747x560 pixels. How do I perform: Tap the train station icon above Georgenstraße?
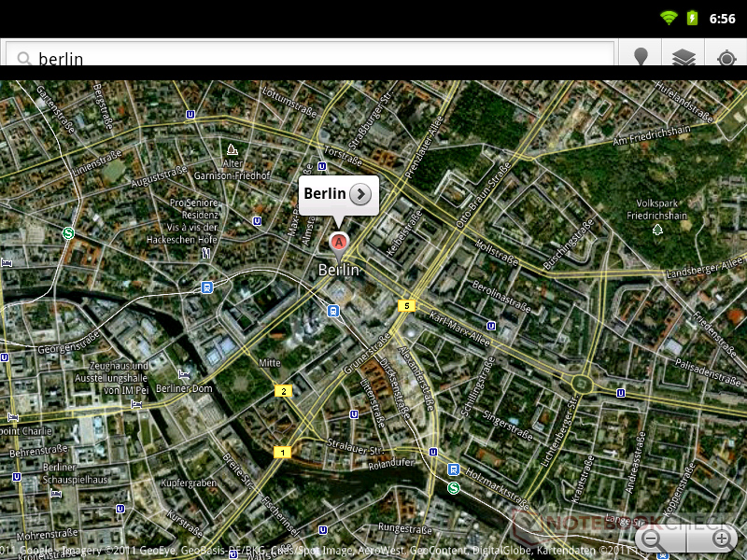pos(206,287)
